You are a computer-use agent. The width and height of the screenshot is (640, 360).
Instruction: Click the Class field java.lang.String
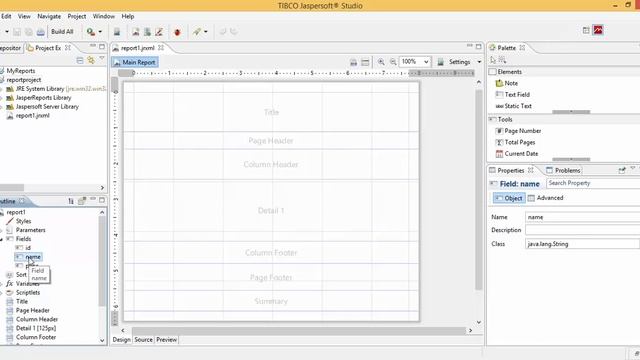[x=582, y=244]
